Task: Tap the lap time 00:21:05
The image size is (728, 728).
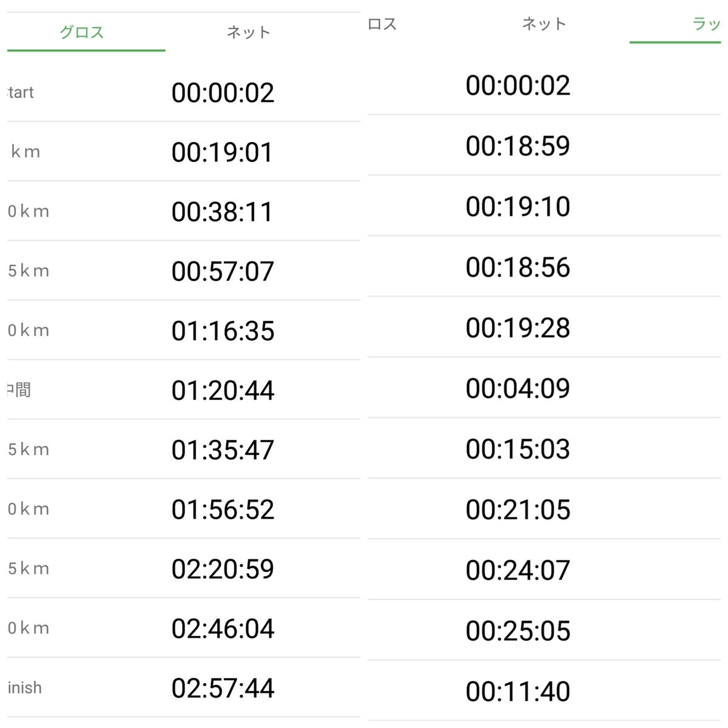Action: point(517,510)
